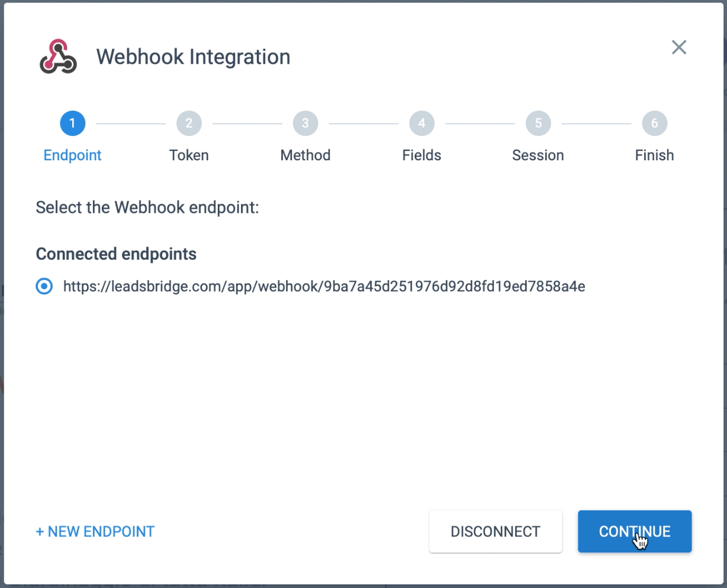Click the Webhook Integration title

[x=194, y=57]
